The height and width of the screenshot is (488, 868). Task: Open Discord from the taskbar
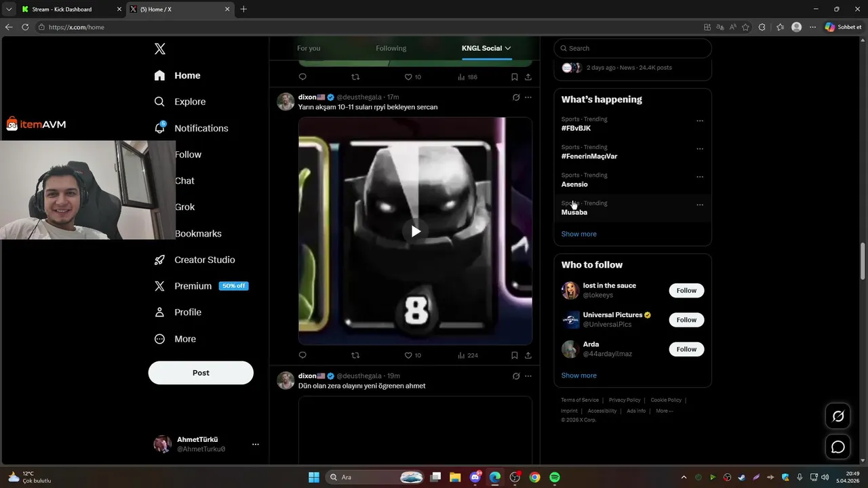[475, 477]
